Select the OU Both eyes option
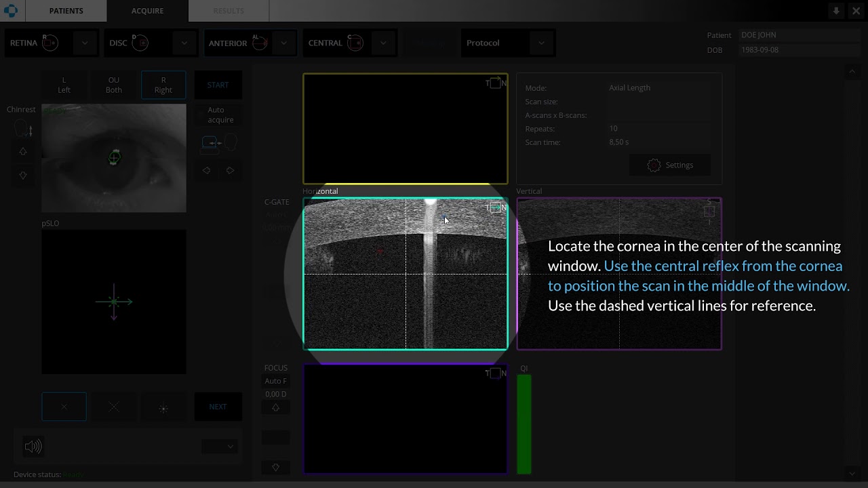 (114, 85)
